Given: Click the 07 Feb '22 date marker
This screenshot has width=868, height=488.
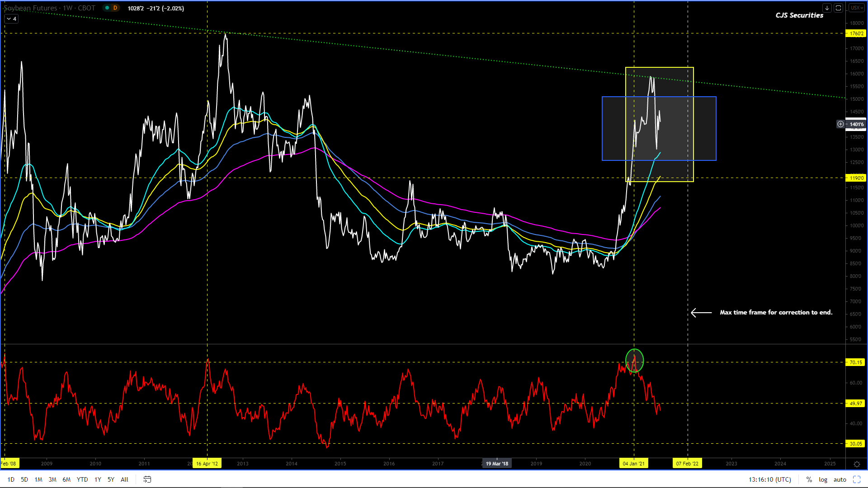Looking at the screenshot, I should pyautogui.click(x=687, y=464).
